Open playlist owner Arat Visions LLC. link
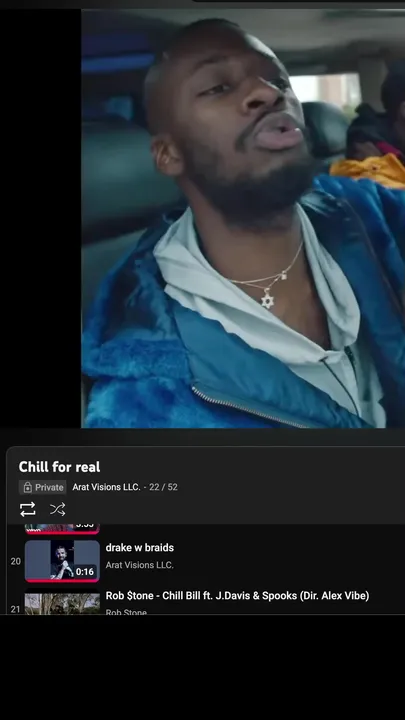Viewport: 405px width, 720px height. tap(107, 487)
